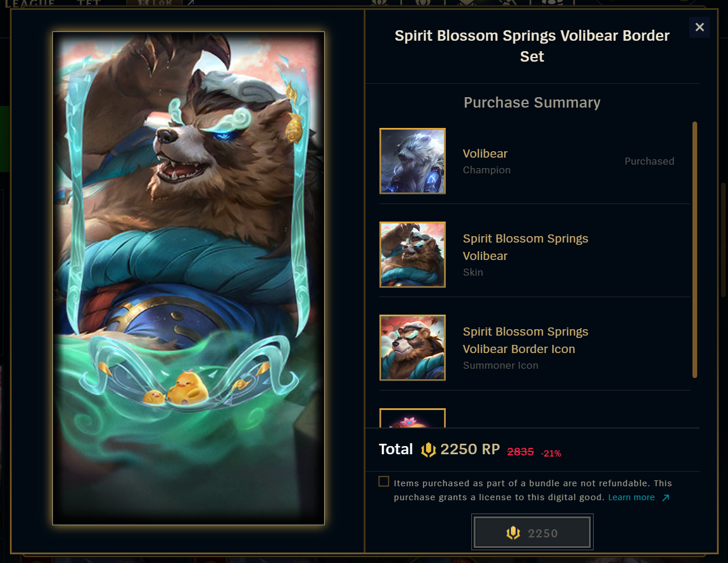Screen dimensions: 728x563
Task: Click the Spirit Blossom Springs Volibear Border Icon label
Action: [525, 340]
